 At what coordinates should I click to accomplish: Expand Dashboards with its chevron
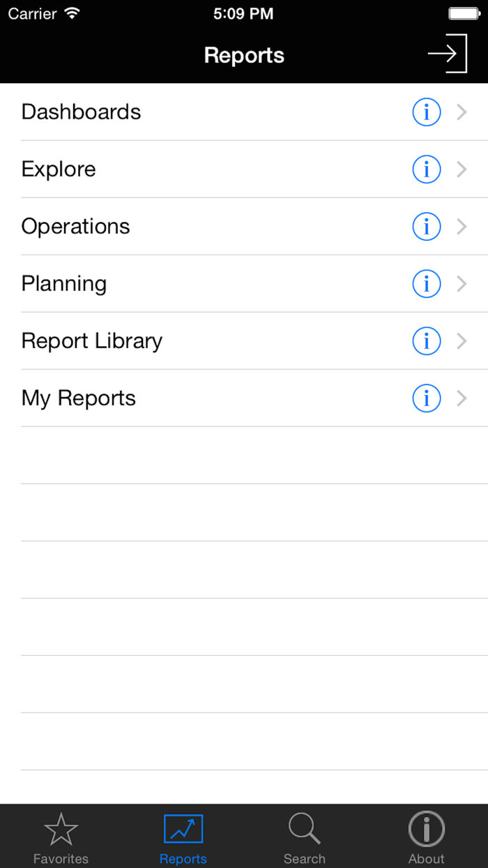coord(462,112)
